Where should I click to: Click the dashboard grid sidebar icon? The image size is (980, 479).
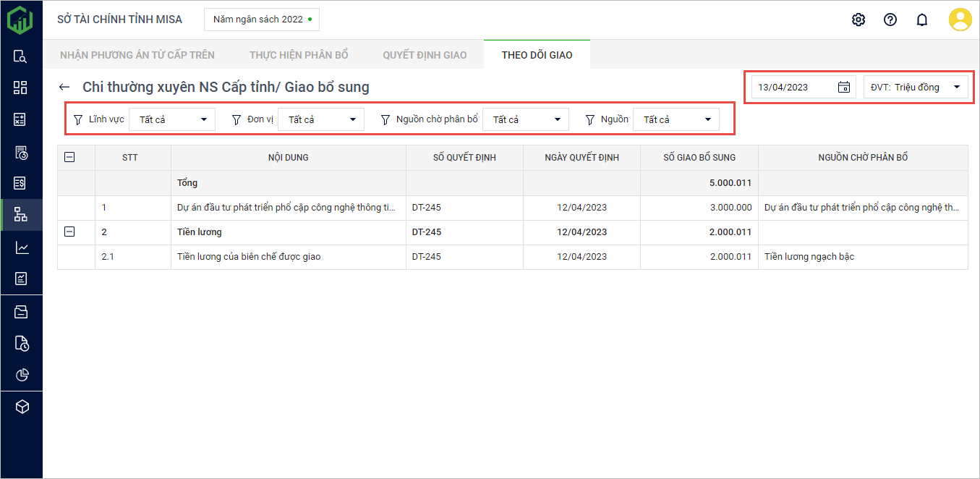[21, 88]
